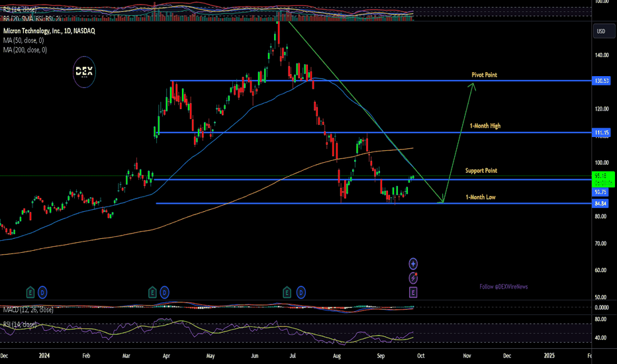This screenshot has height=364, width=617.
Task: Click the Aug label on the time axis
Action: click(337, 356)
